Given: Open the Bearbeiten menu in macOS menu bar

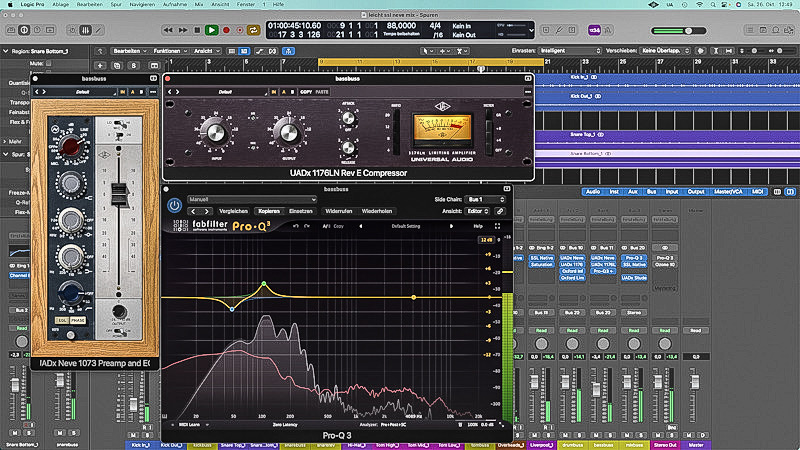Looking at the screenshot, I should tap(89, 4).
